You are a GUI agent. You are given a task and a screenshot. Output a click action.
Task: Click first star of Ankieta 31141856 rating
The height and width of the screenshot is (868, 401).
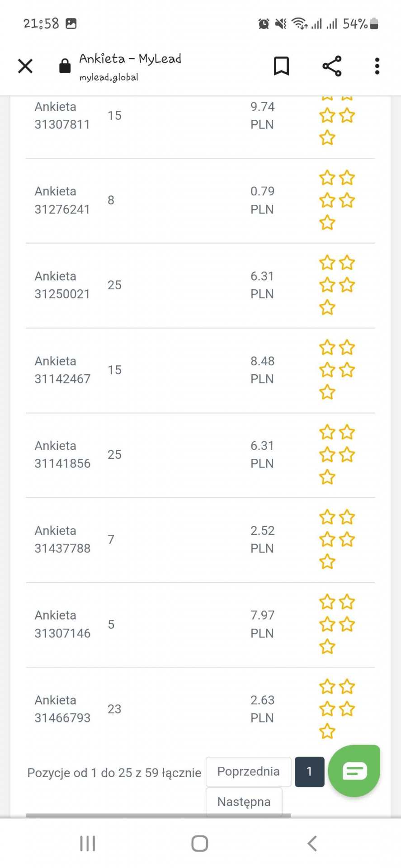[x=327, y=433]
